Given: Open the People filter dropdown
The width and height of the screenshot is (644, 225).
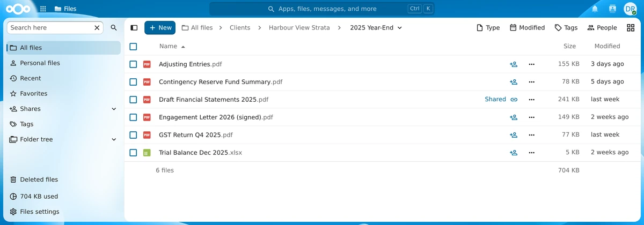Looking at the screenshot, I should click(x=602, y=27).
